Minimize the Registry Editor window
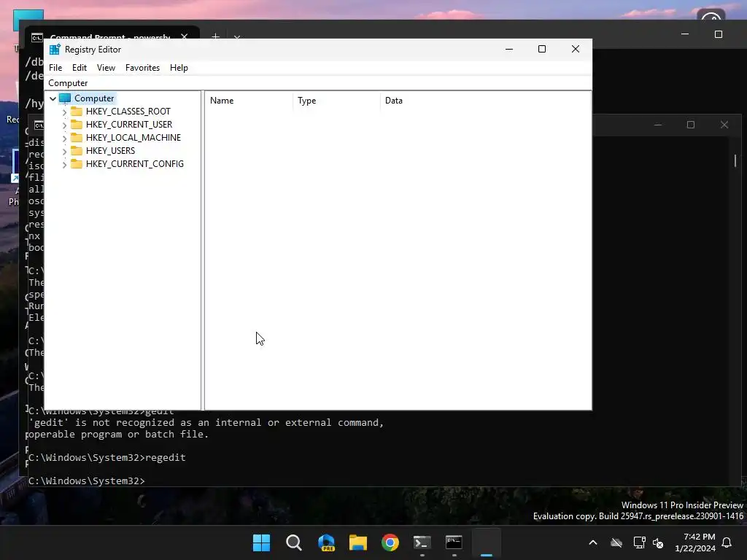Screen dimensions: 747x560 coord(509,49)
